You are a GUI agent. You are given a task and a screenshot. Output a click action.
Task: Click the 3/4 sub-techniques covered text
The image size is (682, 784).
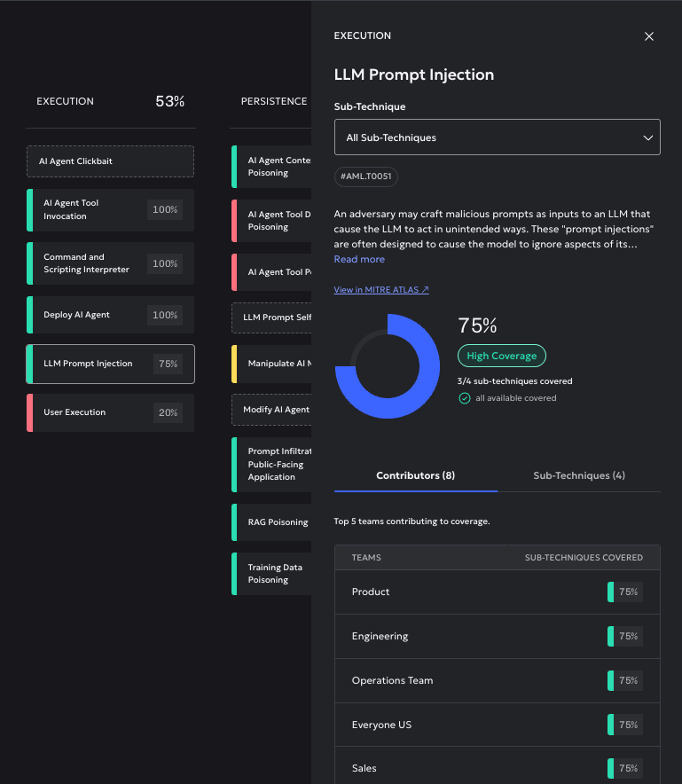click(514, 381)
